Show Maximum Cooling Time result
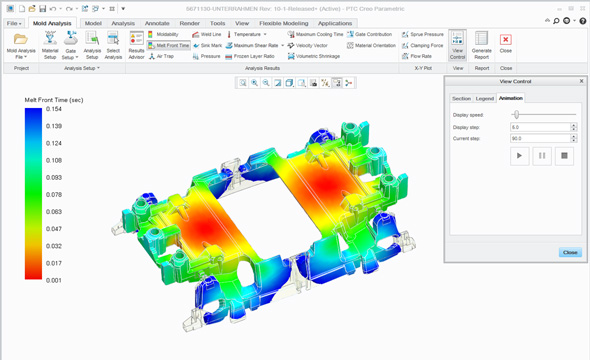The height and width of the screenshot is (360, 590). (315, 34)
